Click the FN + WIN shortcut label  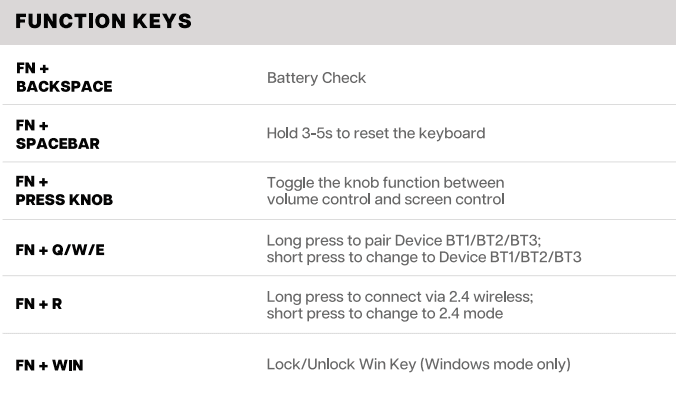50,365
